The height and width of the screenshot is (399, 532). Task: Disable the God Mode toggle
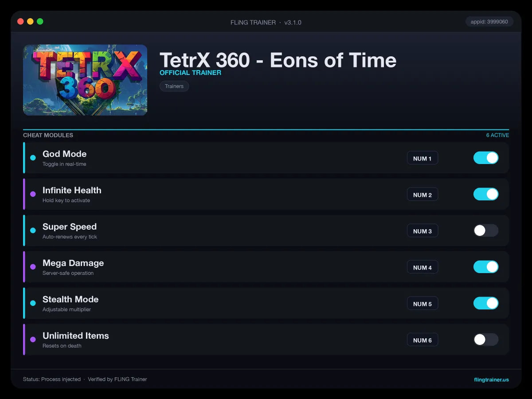(486, 158)
